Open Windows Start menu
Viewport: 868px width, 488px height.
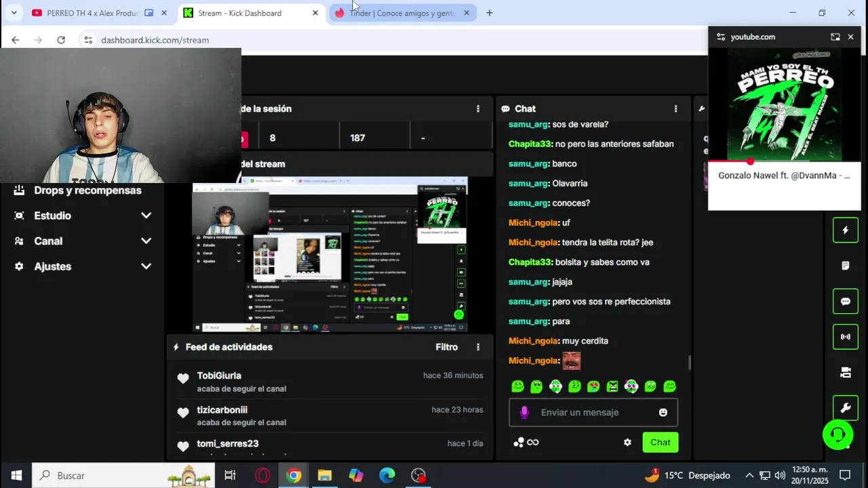pyautogui.click(x=16, y=476)
